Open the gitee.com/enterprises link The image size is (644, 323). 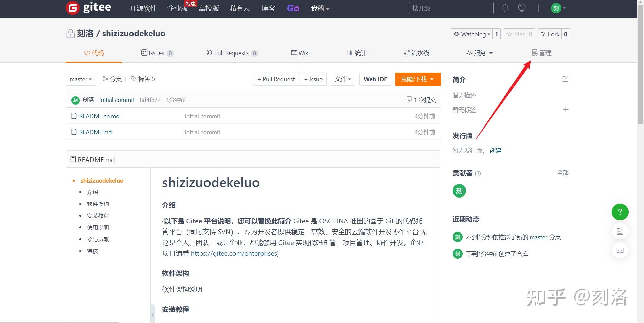[234, 253]
